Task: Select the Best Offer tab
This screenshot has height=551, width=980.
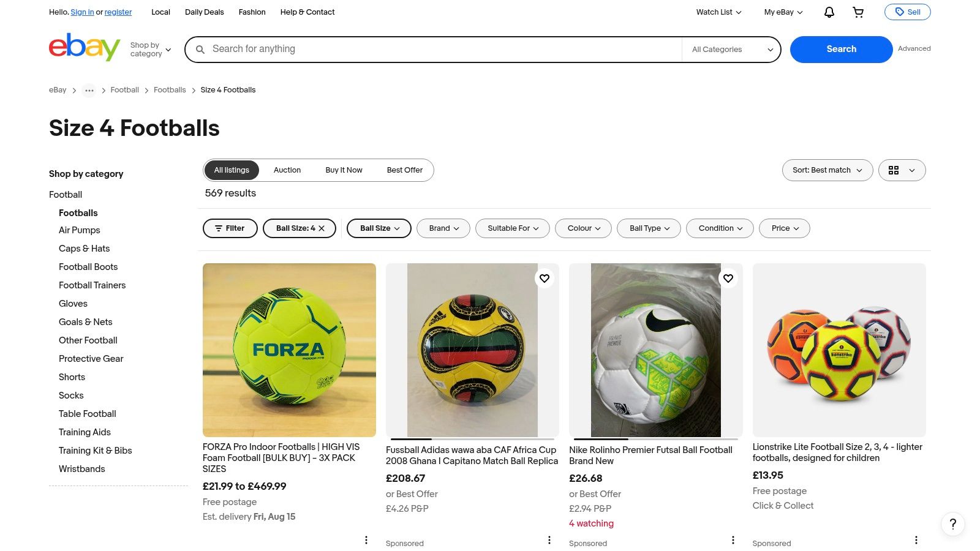Action: click(404, 170)
